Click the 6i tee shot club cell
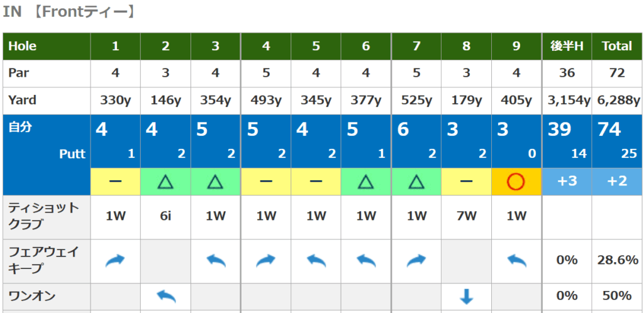644x313 pixels. point(165,216)
